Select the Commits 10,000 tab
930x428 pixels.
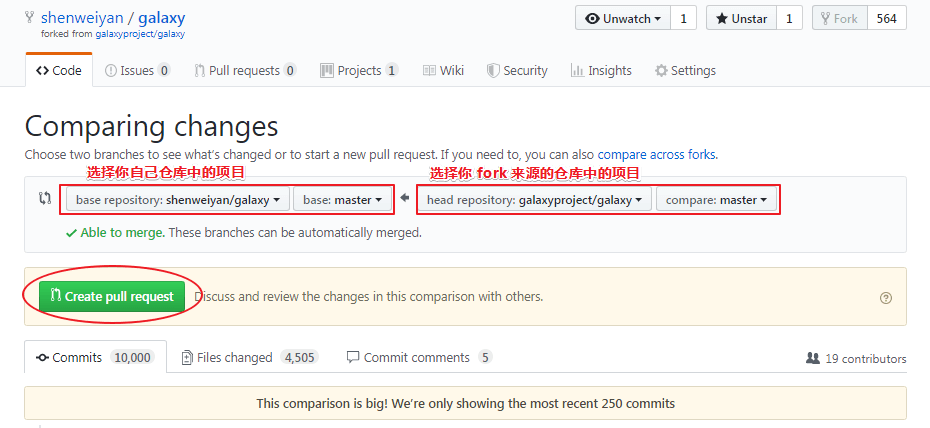[x=95, y=357]
